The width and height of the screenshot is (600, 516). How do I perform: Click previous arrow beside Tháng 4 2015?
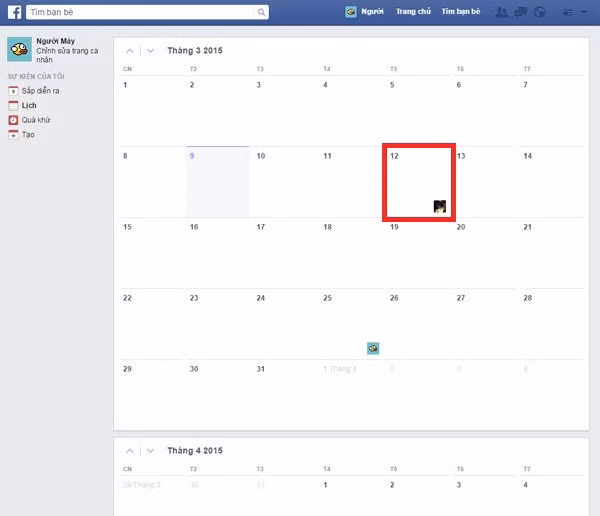point(130,451)
